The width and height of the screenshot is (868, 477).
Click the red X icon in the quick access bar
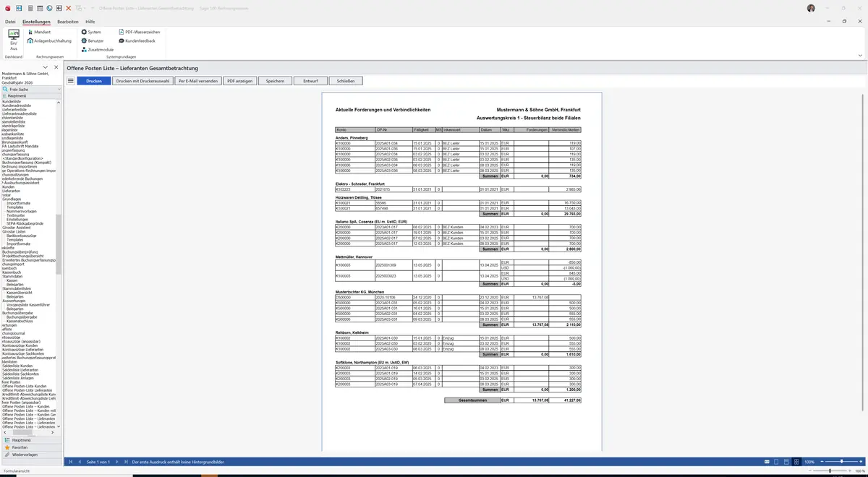click(x=68, y=8)
